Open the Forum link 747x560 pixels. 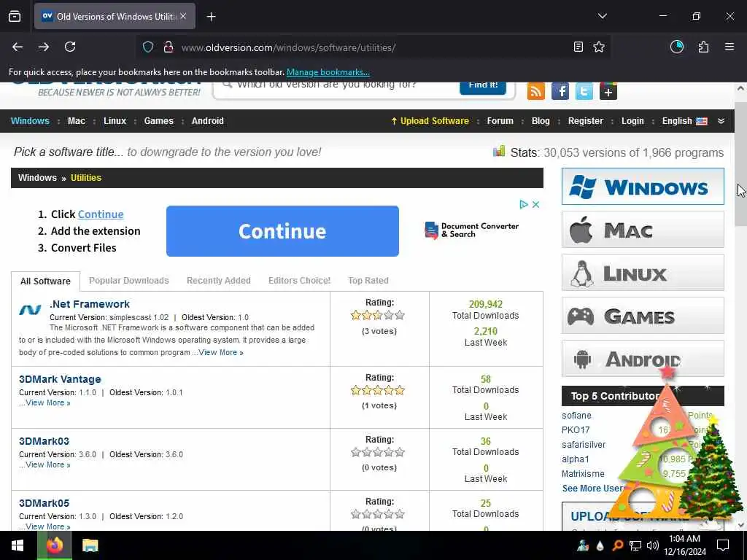pos(500,121)
